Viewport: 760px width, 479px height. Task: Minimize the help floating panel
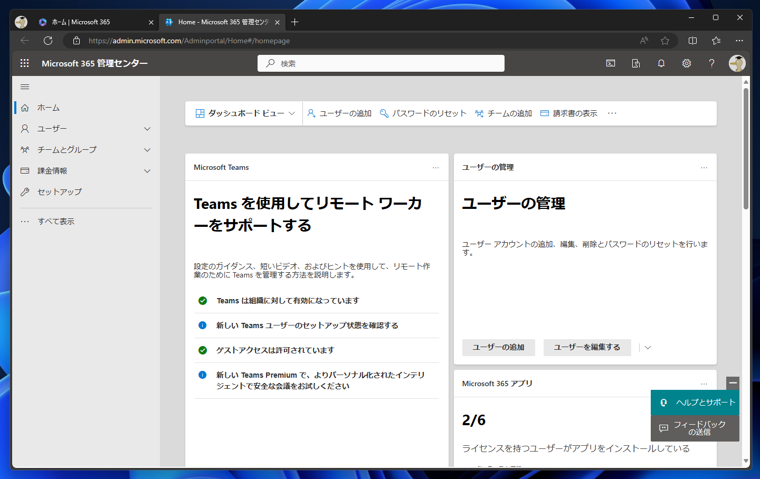(733, 383)
